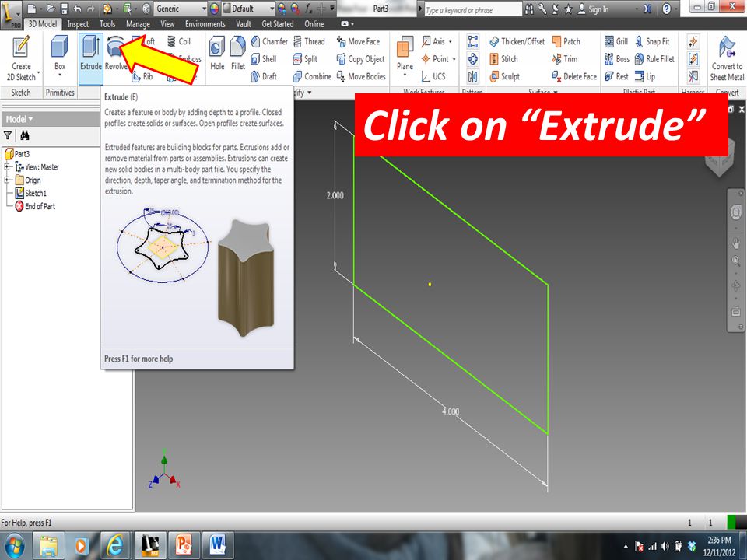Activate the Move Bodies tool
This screenshot has width=747, height=560.
361,76
